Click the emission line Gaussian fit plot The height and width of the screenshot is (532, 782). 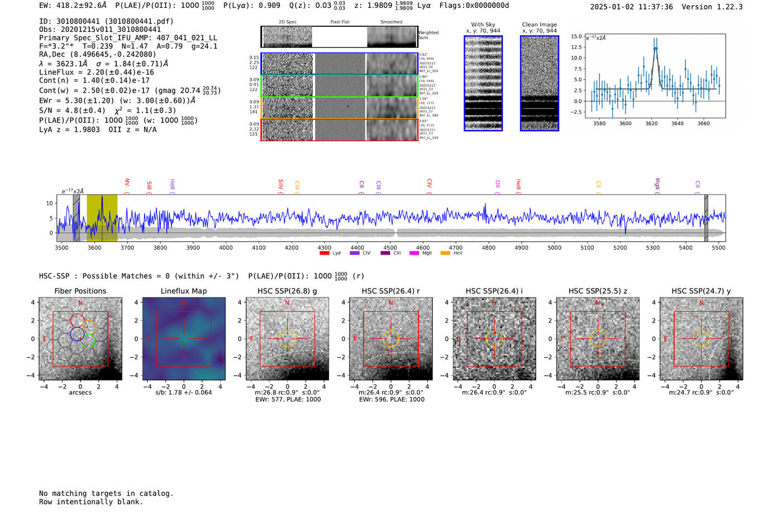tap(655, 76)
